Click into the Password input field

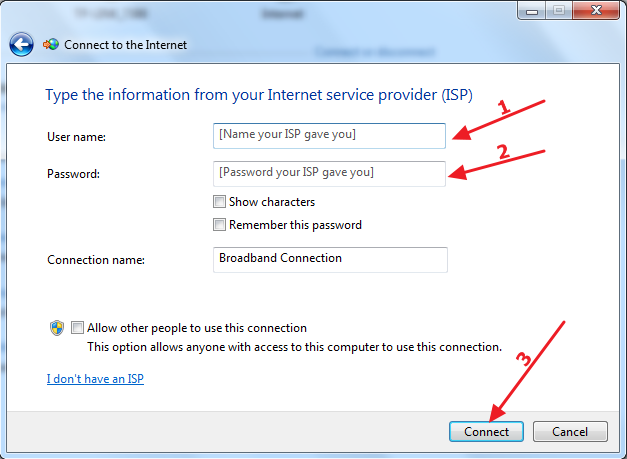pos(329,173)
